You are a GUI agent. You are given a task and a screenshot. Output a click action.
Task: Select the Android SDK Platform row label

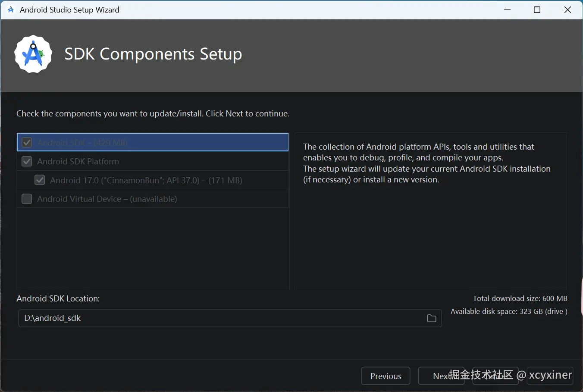click(x=78, y=161)
